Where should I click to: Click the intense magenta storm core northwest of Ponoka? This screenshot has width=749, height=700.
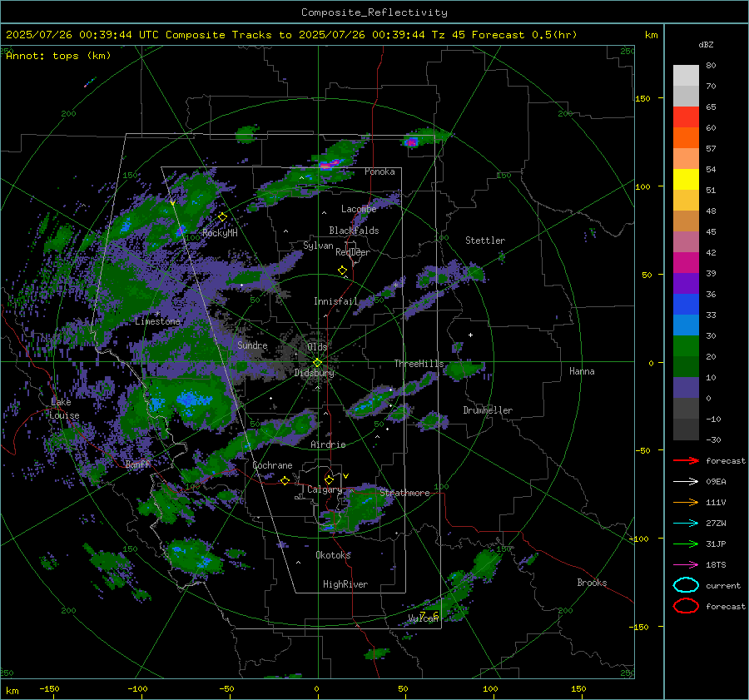click(329, 165)
